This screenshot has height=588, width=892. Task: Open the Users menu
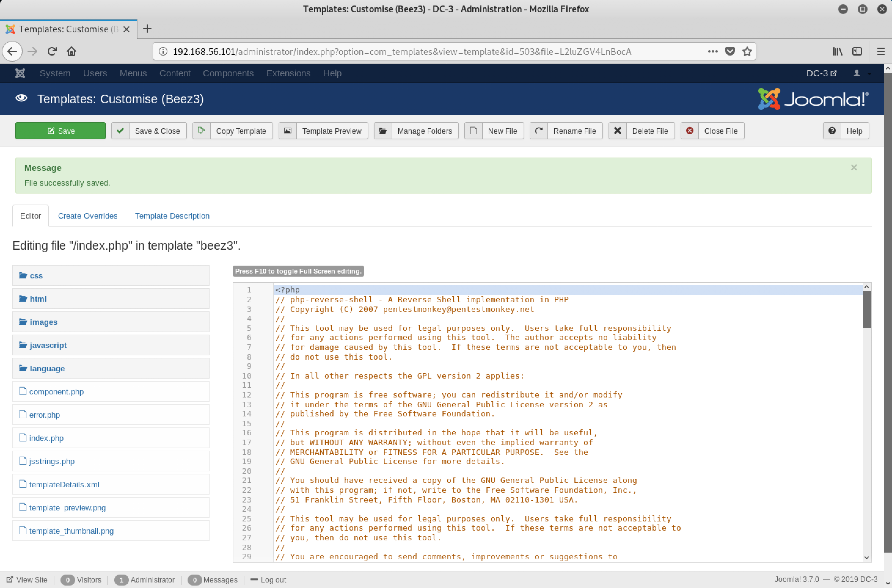click(x=95, y=73)
